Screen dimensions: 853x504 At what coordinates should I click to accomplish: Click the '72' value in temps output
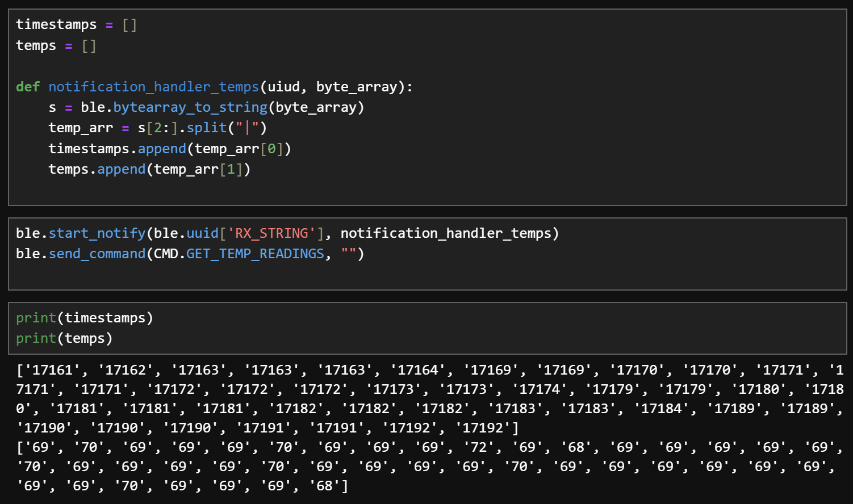click(478, 447)
